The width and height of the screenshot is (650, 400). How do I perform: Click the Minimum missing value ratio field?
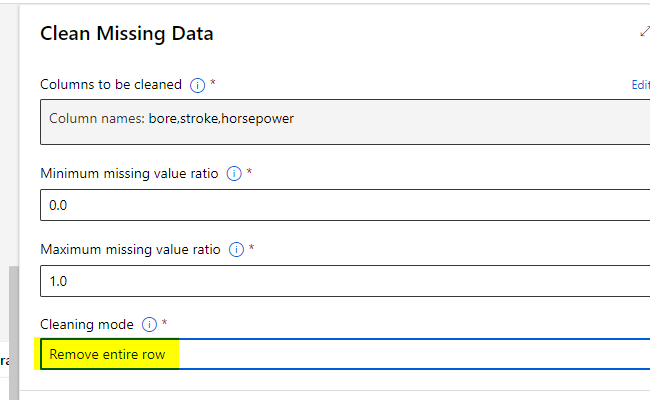pyautogui.click(x=340, y=205)
